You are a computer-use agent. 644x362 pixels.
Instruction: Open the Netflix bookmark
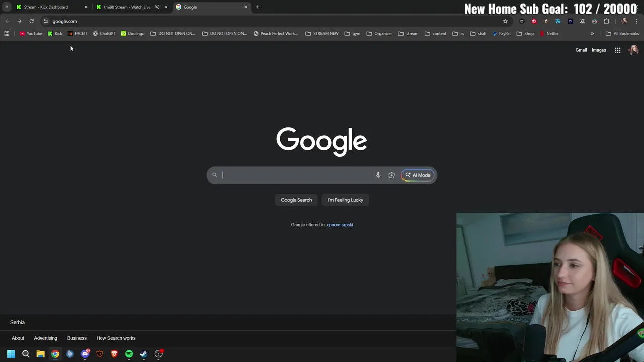coord(549,33)
